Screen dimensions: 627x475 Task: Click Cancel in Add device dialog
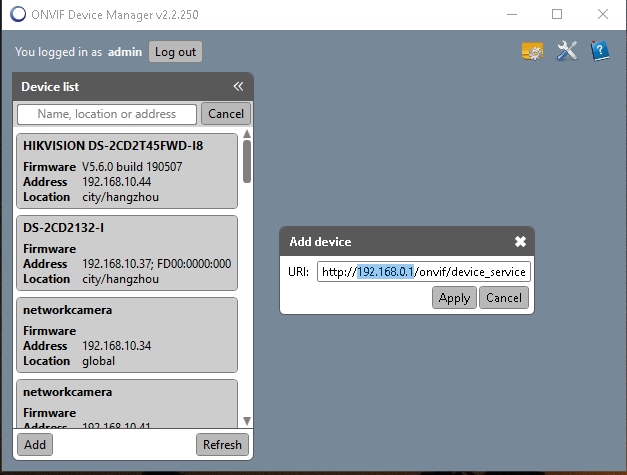pos(504,298)
